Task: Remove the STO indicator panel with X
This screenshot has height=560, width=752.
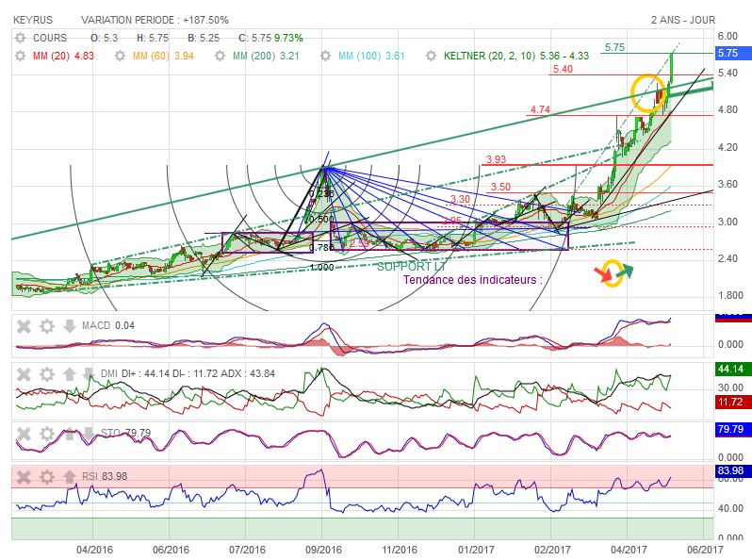Action: 24,434
